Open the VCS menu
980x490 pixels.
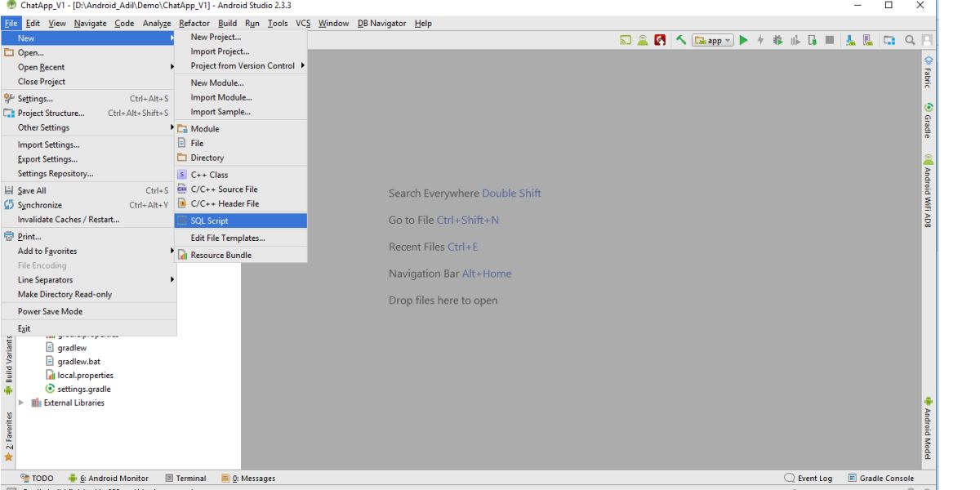[303, 24]
